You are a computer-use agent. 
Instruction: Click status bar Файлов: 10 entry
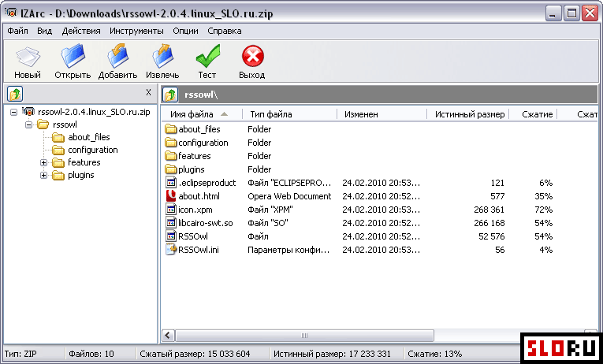pos(91,354)
